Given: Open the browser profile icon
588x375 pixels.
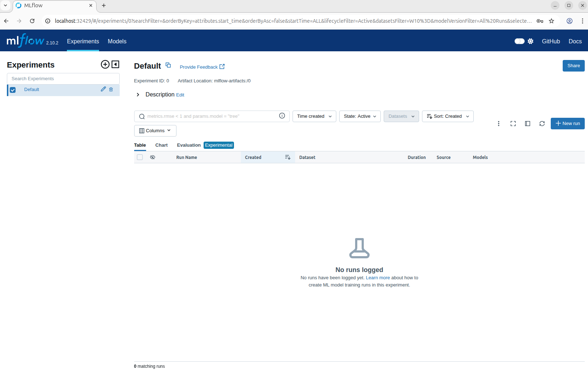Looking at the screenshot, I should click(570, 21).
